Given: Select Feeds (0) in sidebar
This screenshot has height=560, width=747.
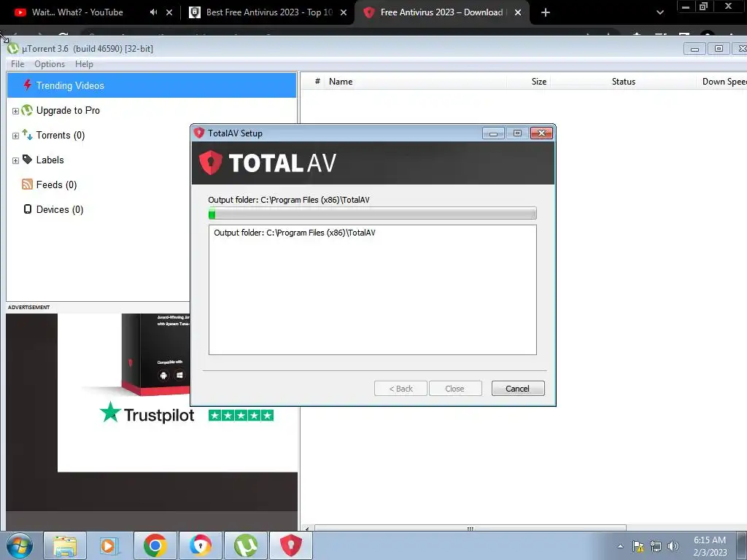Looking at the screenshot, I should (x=56, y=184).
